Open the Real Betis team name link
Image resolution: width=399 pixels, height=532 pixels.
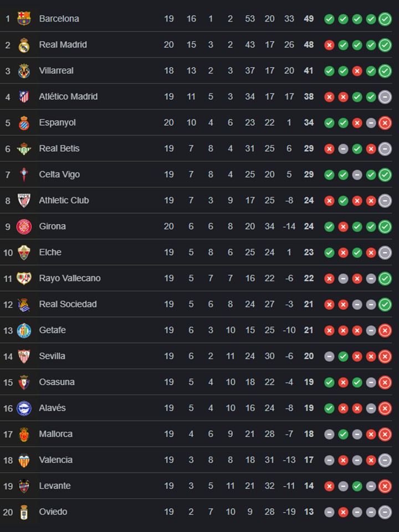click(x=59, y=149)
